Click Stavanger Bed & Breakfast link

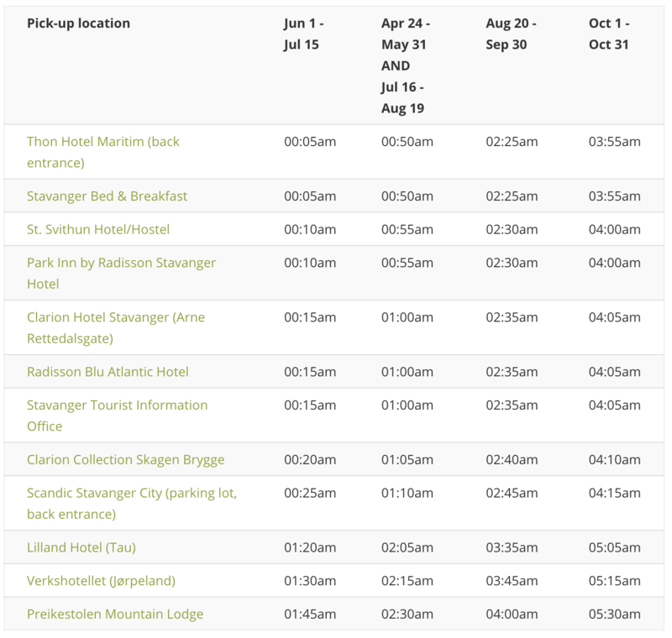tap(107, 196)
